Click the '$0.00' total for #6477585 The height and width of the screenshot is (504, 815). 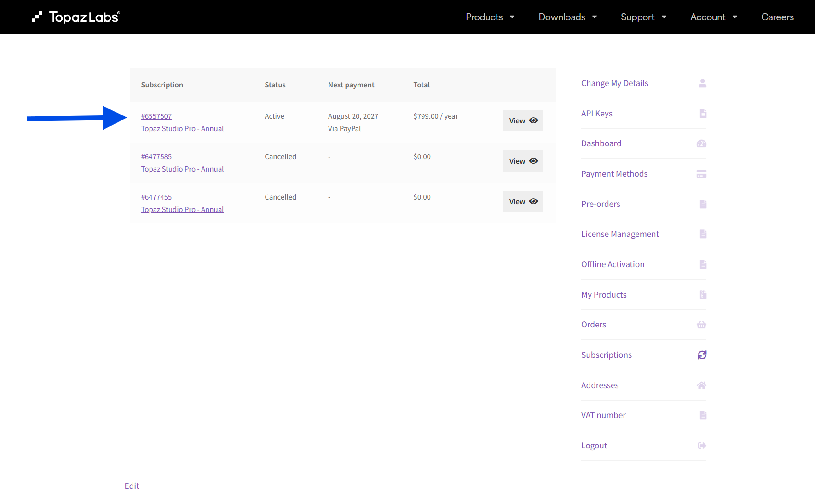coord(422,157)
